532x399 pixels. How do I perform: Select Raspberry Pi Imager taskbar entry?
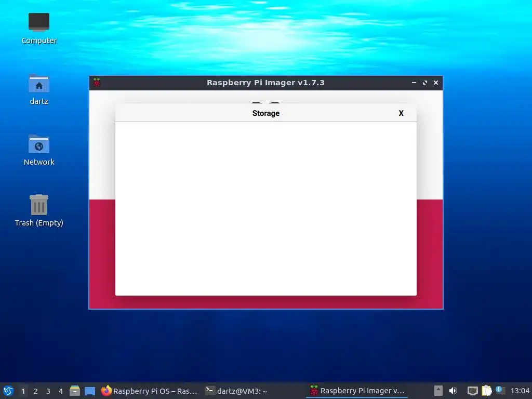(x=357, y=391)
